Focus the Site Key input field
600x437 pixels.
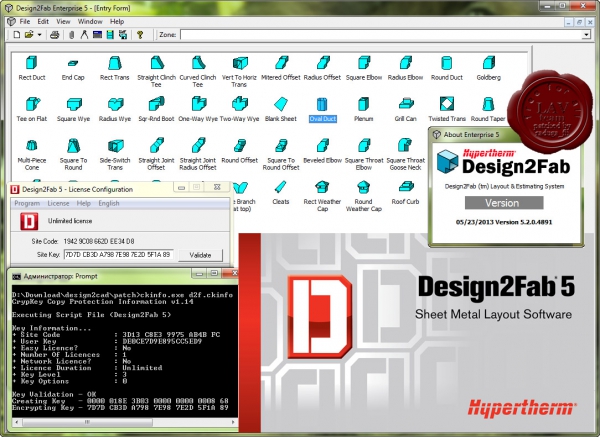tap(119, 254)
